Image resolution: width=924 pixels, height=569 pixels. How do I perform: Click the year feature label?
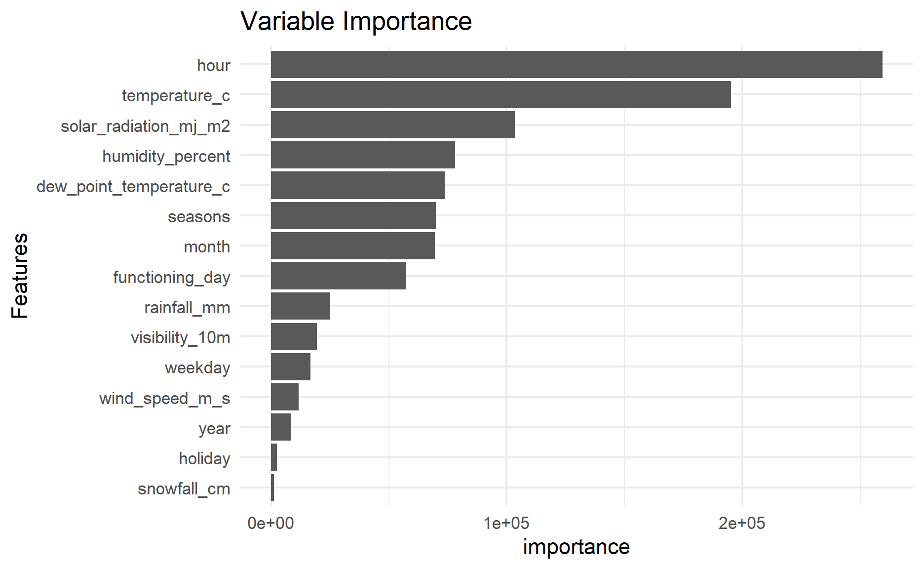point(214,429)
